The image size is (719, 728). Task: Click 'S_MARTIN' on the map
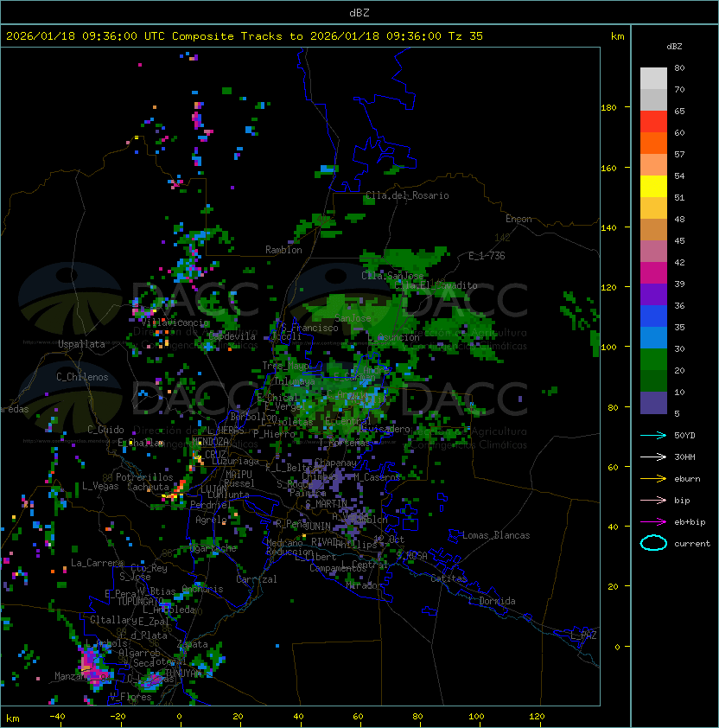pyautogui.click(x=326, y=504)
